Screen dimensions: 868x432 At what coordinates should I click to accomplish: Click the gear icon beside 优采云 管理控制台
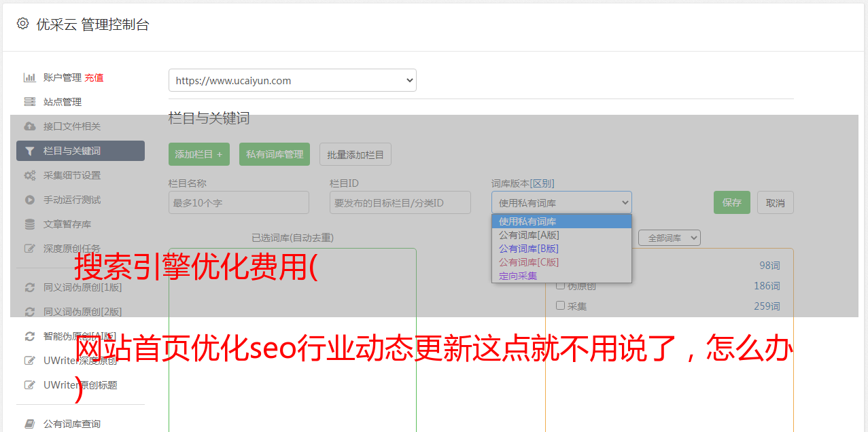[x=22, y=24]
